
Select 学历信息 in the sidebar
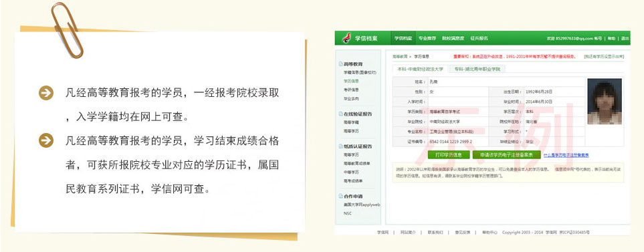point(351,81)
